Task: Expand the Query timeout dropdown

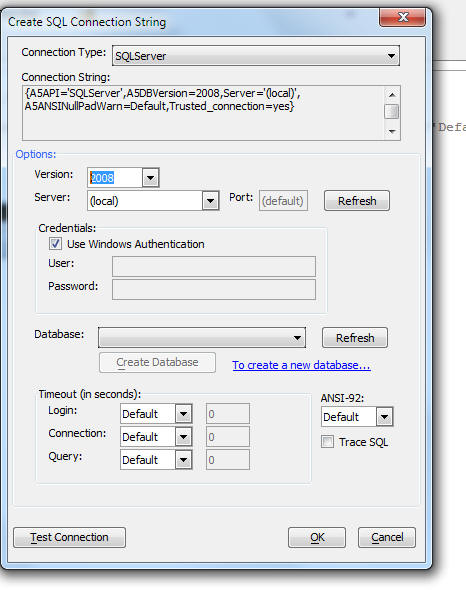Action: tap(184, 460)
